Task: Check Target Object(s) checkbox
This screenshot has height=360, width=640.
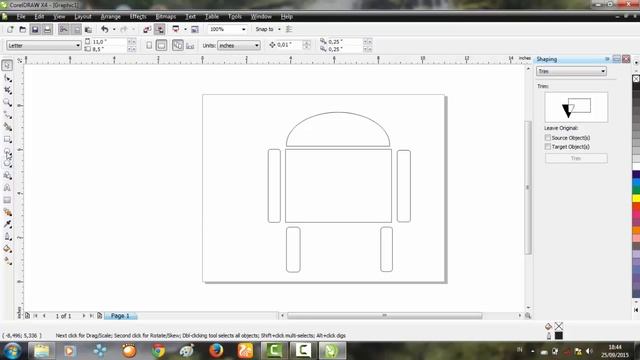Action: (x=548, y=147)
